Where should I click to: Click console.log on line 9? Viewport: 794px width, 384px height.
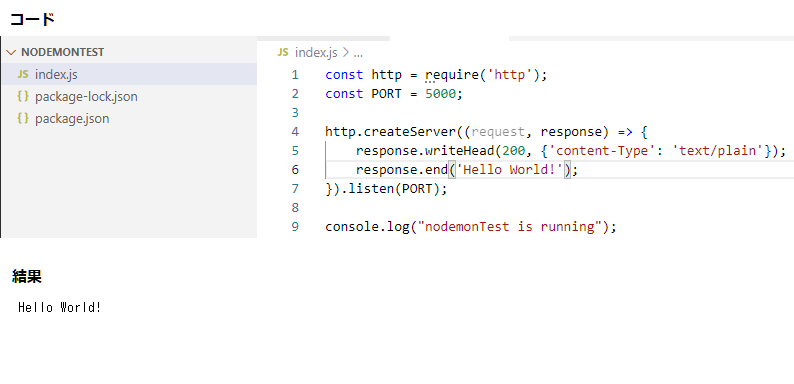click(367, 226)
